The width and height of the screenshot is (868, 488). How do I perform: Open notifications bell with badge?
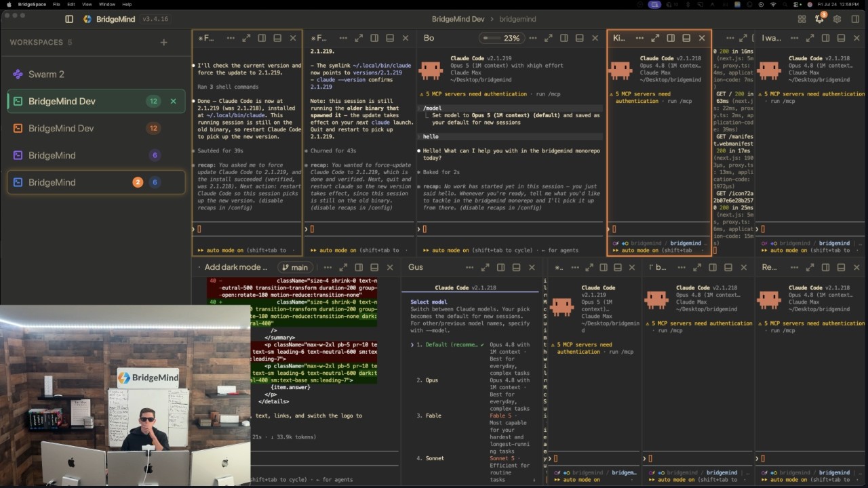click(x=819, y=19)
